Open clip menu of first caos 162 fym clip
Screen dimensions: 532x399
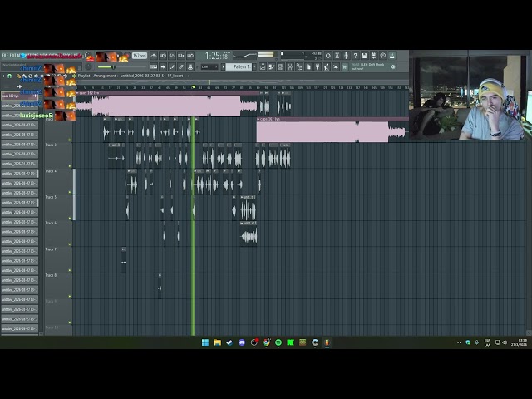[77, 92]
